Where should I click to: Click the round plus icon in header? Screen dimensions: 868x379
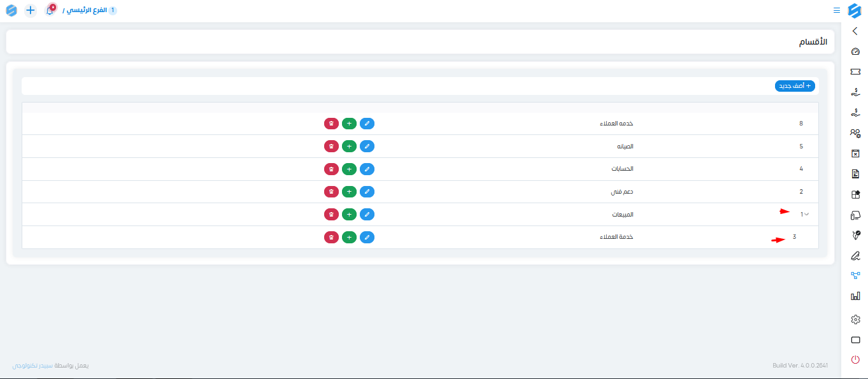[30, 10]
